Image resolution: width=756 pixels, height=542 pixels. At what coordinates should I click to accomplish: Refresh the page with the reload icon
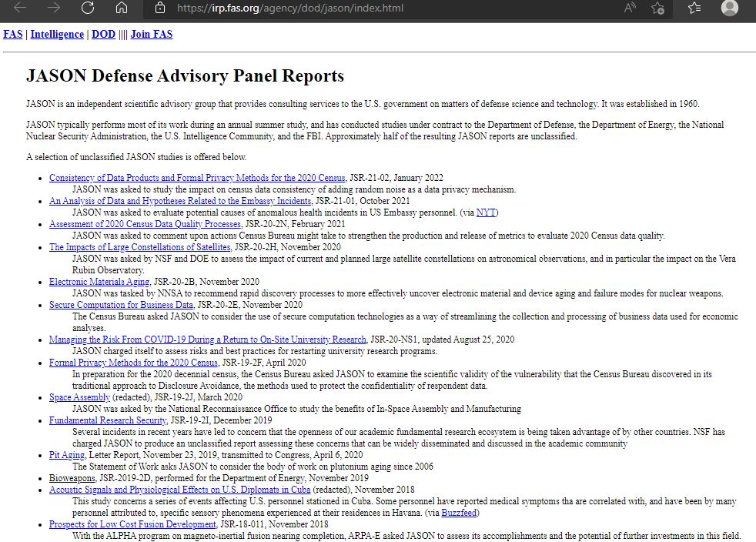(88, 8)
